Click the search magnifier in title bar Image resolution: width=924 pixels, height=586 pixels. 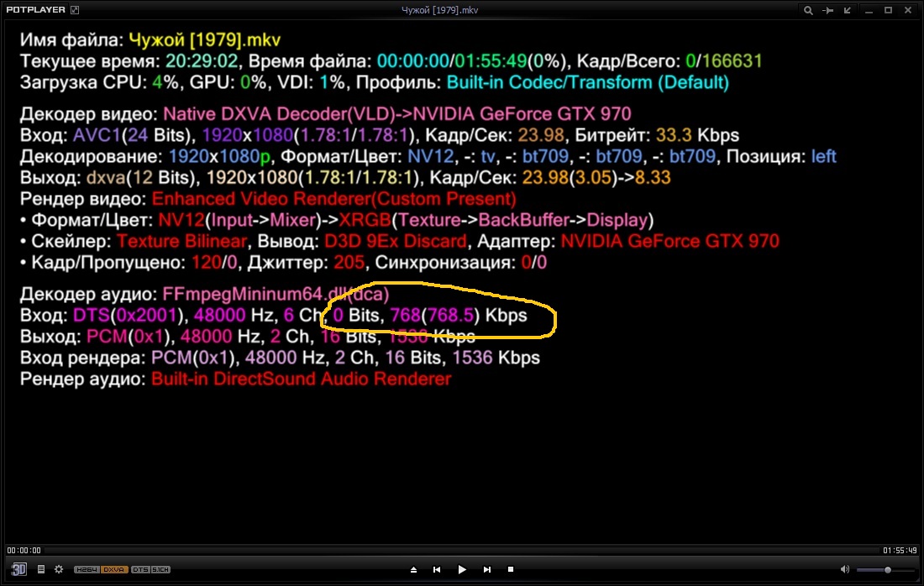808,10
